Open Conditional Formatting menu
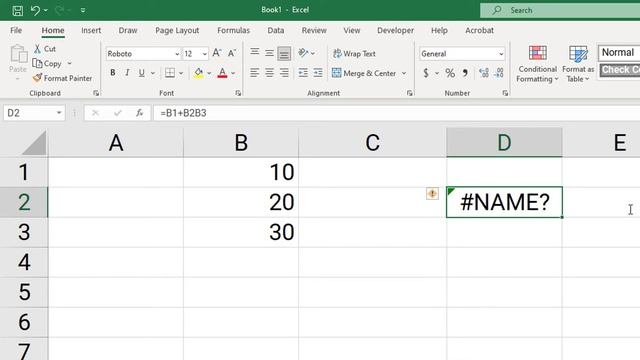640x360 pixels. tap(537, 64)
